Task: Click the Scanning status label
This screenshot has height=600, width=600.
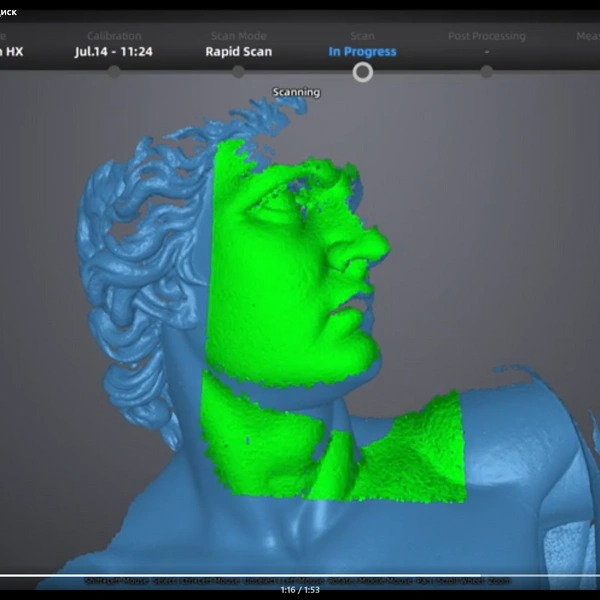Action: [x=296, y=92]
